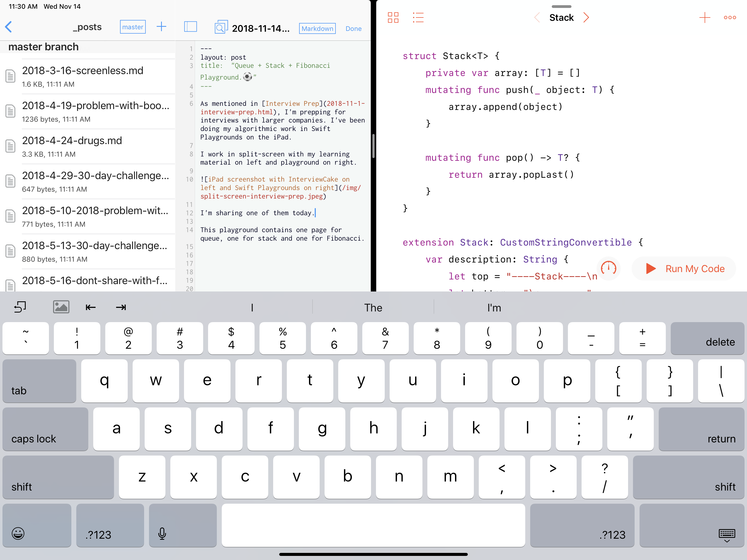The height and width of the screenshot is (560, 747).
Task: Tap the _posts folder title
Action: click(x=87, y=27)
